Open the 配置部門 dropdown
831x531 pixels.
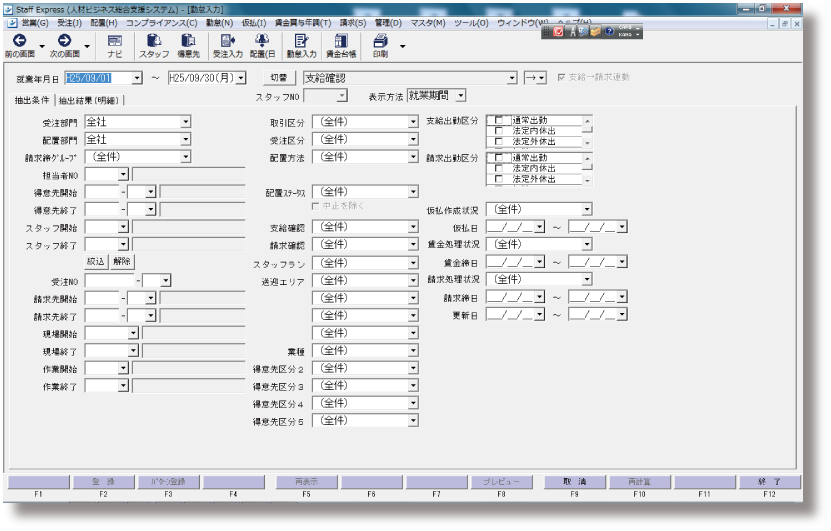coord(185,139)
